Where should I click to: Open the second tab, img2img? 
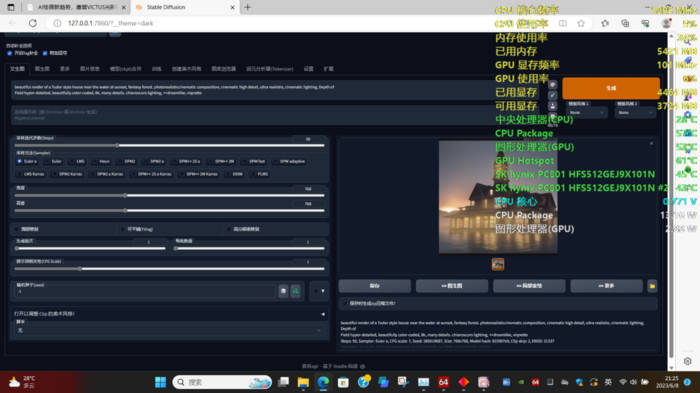42,69
